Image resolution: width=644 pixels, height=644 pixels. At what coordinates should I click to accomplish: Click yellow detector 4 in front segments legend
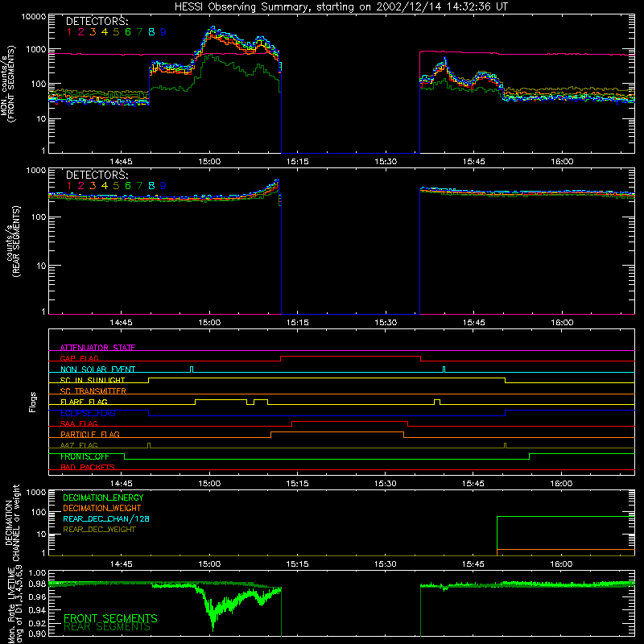(x=105, y=32)
